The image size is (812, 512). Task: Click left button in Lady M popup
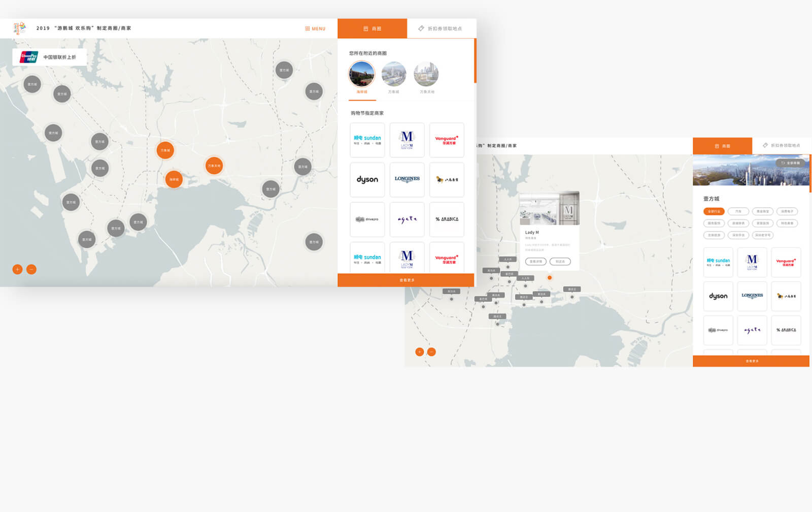coord(535,262)
